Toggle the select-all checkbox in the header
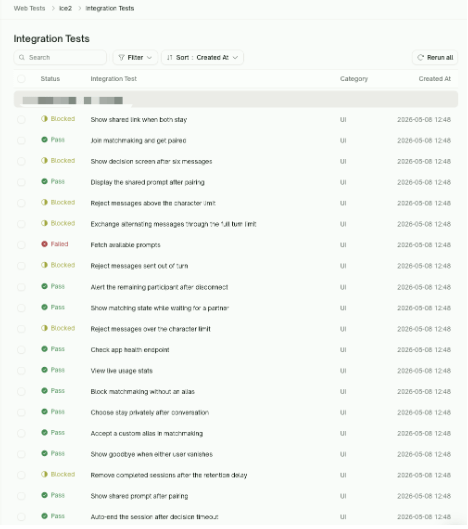This screenshot has width=468, height=529. pyautogui.click(x=21, y=79)
